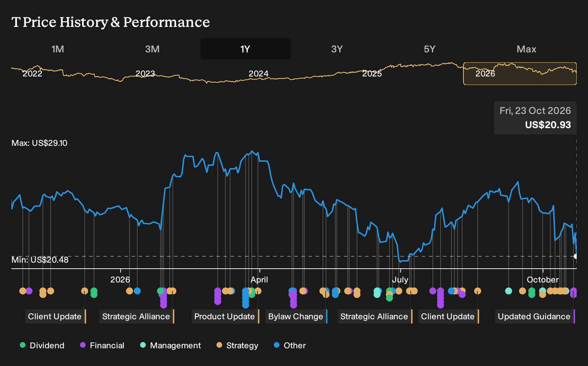Screen dimensions: 588x366
Task: Switch to the 5Y time range
Action: (x=430, y=49)
